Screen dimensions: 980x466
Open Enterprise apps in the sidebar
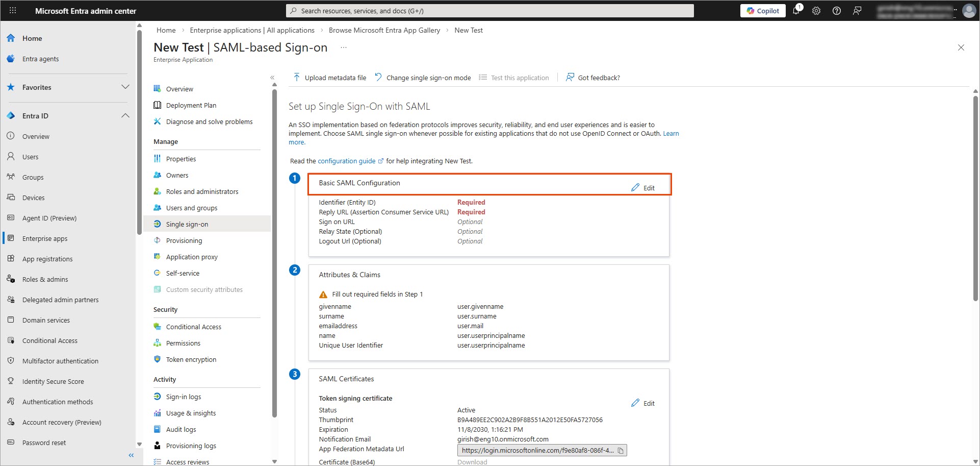pos(45,238)
